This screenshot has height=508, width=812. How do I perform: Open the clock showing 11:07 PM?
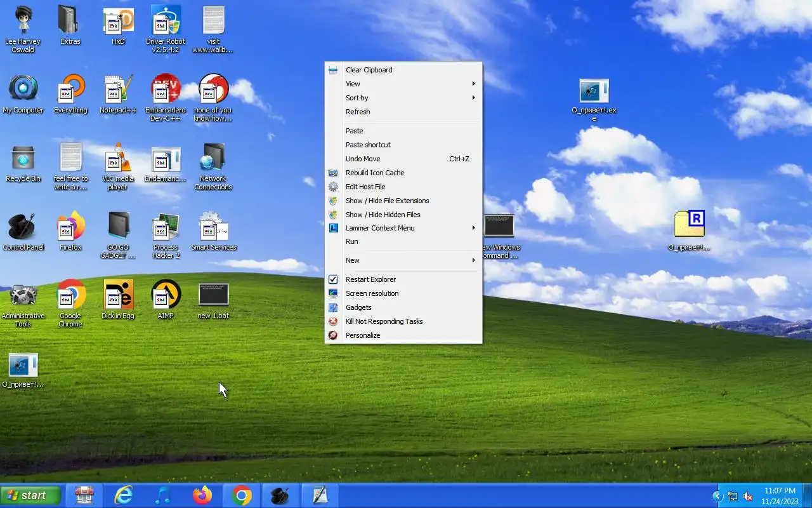(780, 496)
